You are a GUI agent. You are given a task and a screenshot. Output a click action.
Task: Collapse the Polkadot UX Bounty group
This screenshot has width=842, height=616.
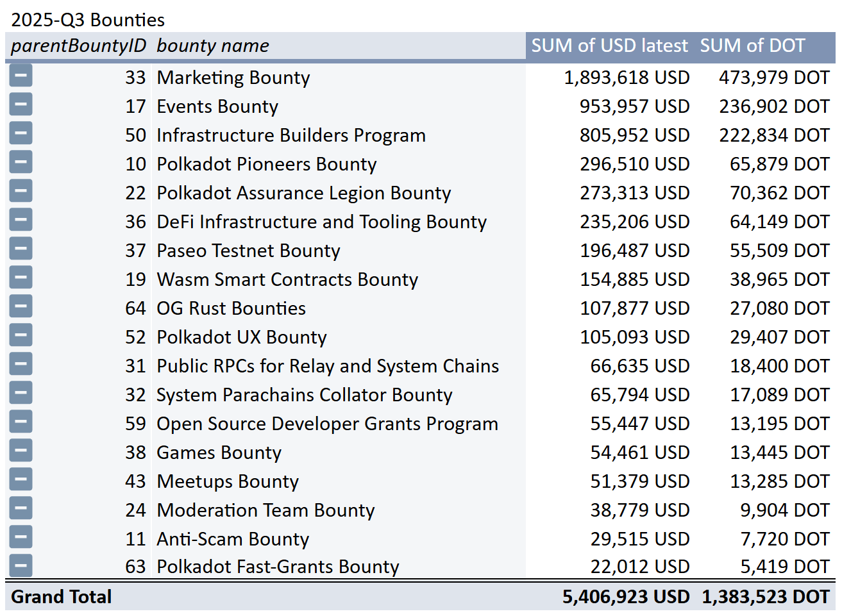click(x=21, y=335)
